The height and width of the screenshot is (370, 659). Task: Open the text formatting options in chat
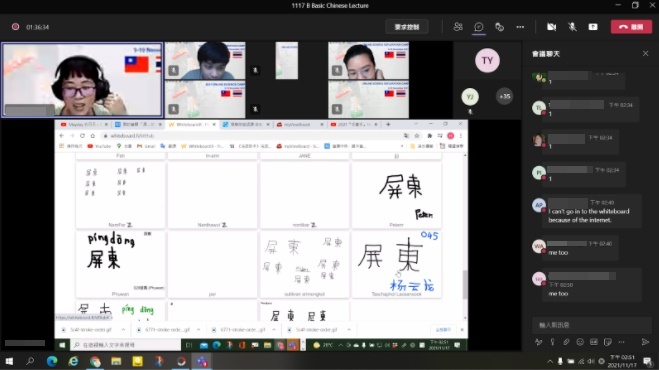click(x=538, y=342)
